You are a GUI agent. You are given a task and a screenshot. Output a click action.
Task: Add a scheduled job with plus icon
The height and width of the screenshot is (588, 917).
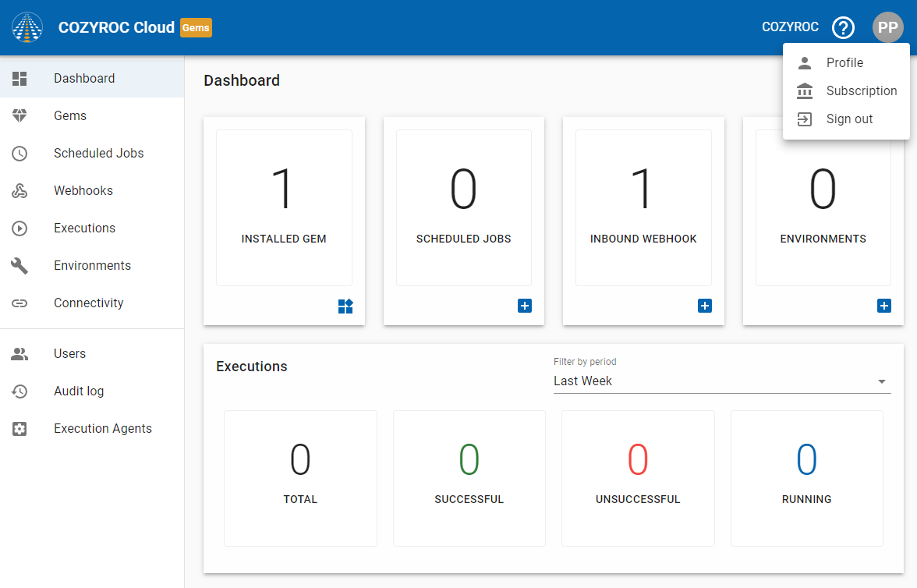tap(525, 306)
